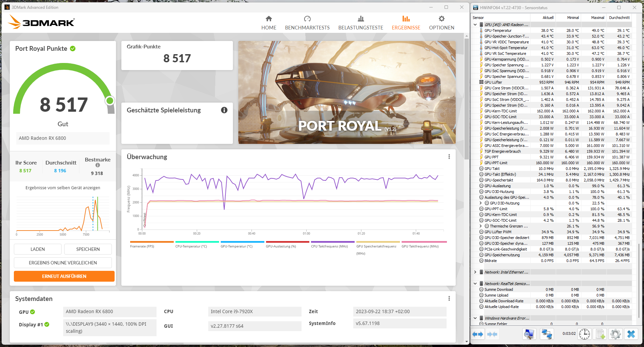Click the thermometer icon of GPU-Hot-Spot-Temperatur row
This screenshot has height=347, width=644.
[481, 48]
